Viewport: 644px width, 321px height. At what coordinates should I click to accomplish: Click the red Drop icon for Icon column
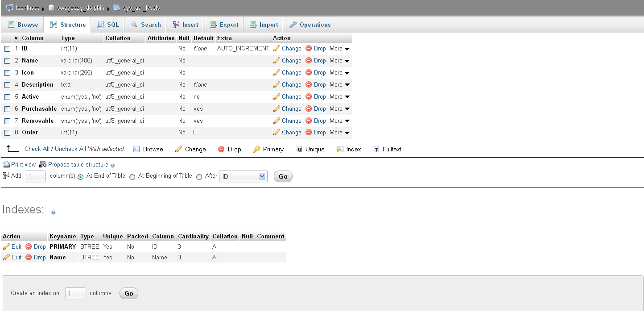coord(309,73)
